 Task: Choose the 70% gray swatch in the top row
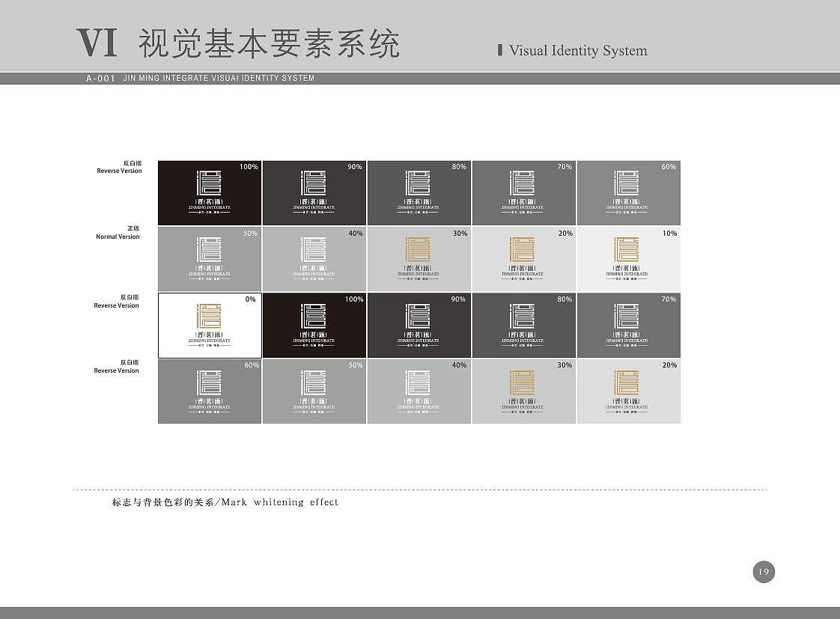tap(524, 193)
